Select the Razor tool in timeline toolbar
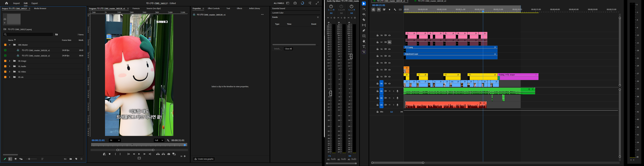The width and height of the screenshot is (644, 166). coord(364,19)
